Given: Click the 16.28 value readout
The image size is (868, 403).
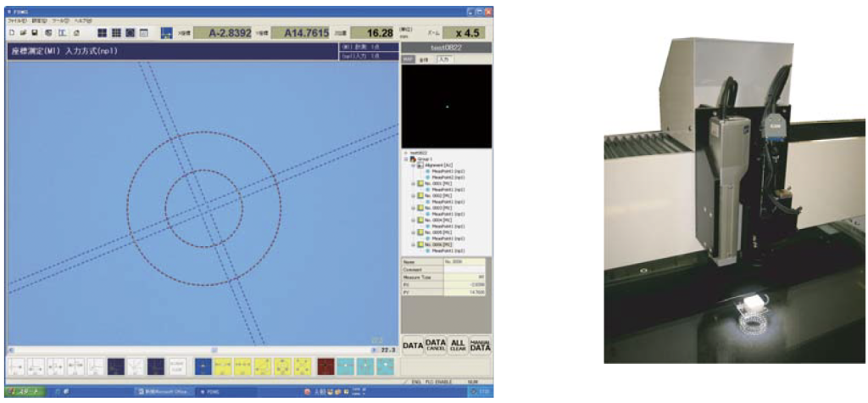Looking at the screenshot, I should click(373, 33).
